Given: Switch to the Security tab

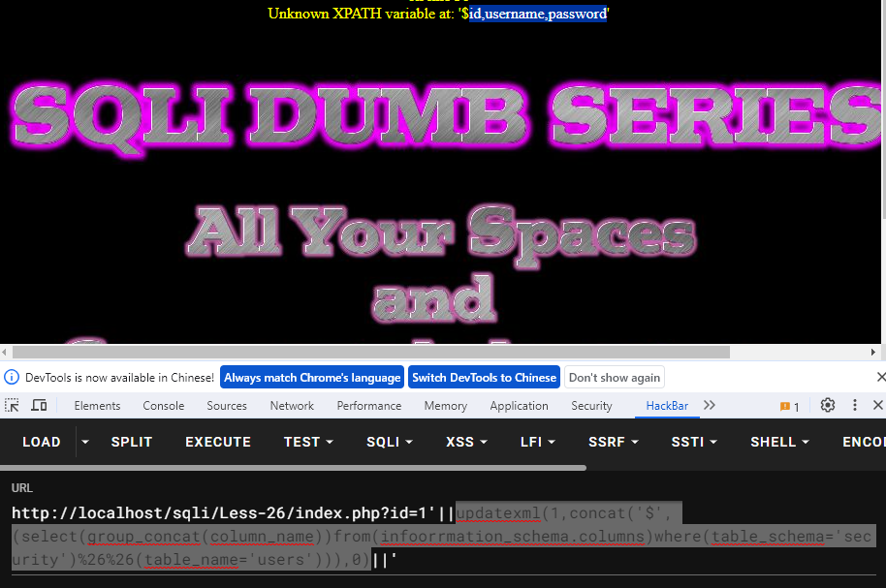Looking at the screenshot, I should [x=591, y=406].
